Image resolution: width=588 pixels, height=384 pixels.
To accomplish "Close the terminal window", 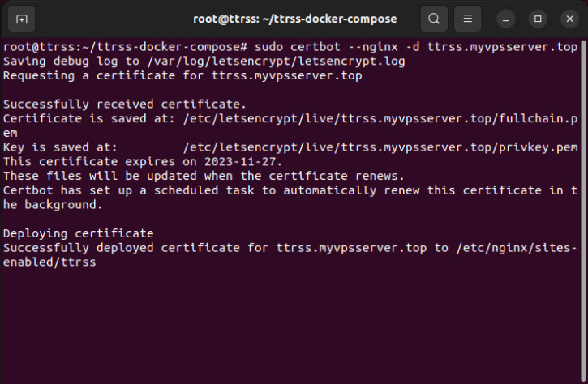I will click(x=569, y=19).
